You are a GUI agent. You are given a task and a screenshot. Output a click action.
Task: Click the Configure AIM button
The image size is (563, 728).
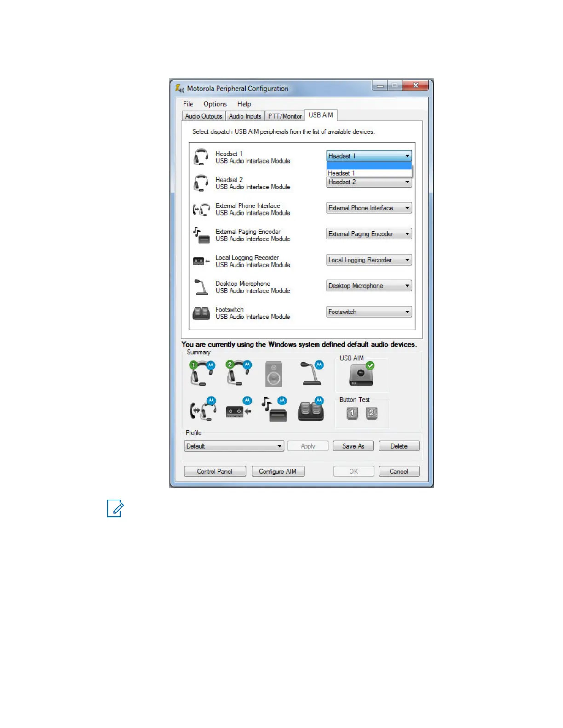click(x=278, y=472)
